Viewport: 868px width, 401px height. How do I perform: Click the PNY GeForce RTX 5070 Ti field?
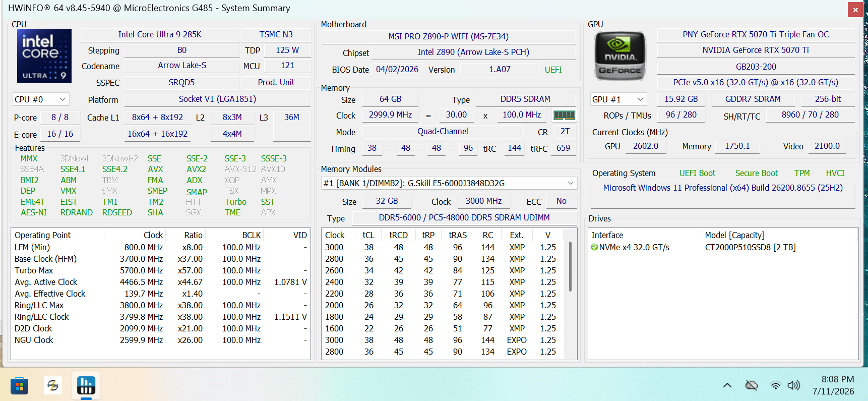tap(756, 34)
